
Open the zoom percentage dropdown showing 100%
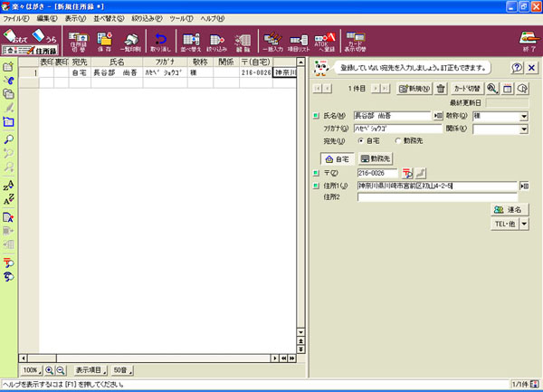[x=31, y=370]
